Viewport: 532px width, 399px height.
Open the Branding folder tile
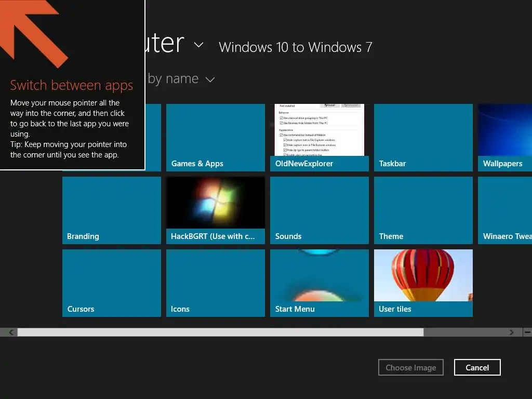(112, 210)
